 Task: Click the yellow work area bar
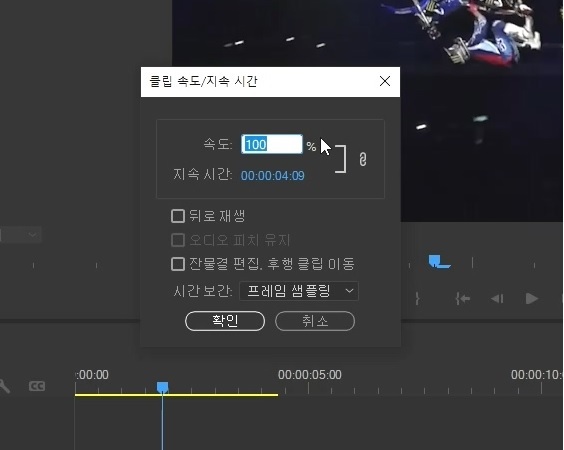176,395
